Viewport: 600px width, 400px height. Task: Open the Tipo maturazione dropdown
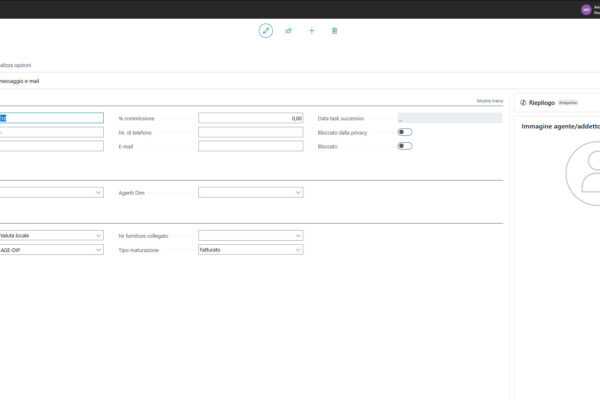click(250, 250)
